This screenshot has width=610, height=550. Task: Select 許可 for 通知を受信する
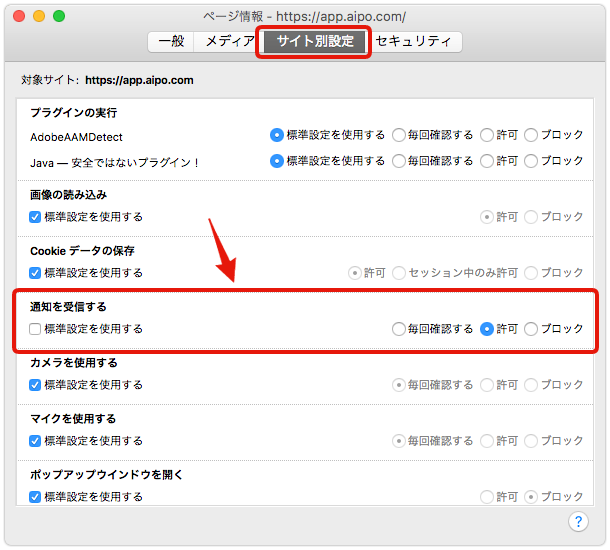[487, 329]
